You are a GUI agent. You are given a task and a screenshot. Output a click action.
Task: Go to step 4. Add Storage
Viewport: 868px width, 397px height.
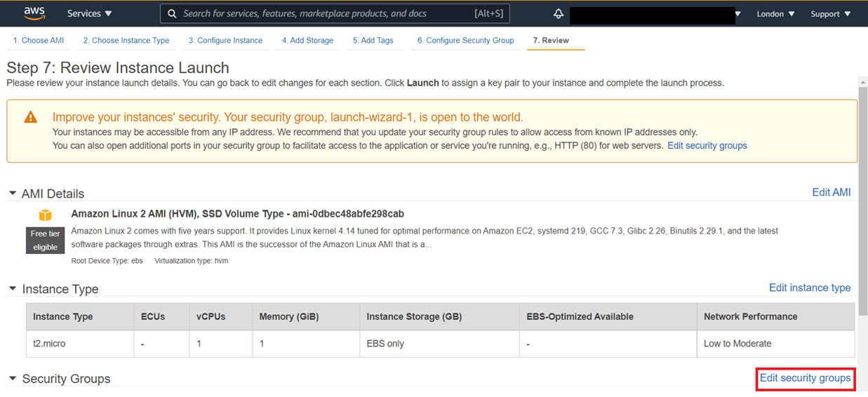click(x=307, y=41)
